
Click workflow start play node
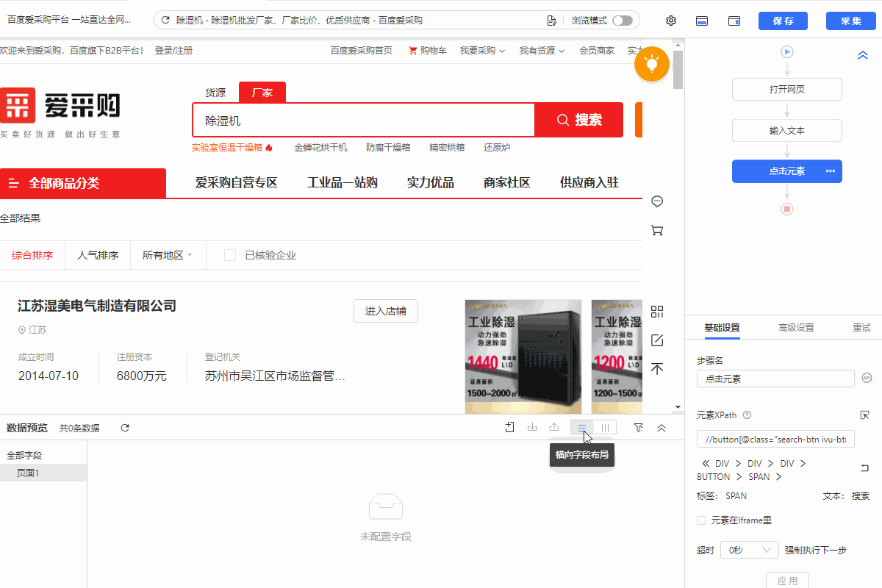pyautogui.click(x=787, y=51)
